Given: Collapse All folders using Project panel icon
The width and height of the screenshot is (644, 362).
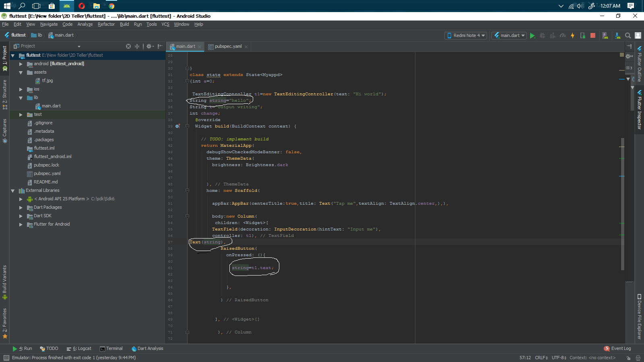Looking at the screenshot, I should pos(137,46).
